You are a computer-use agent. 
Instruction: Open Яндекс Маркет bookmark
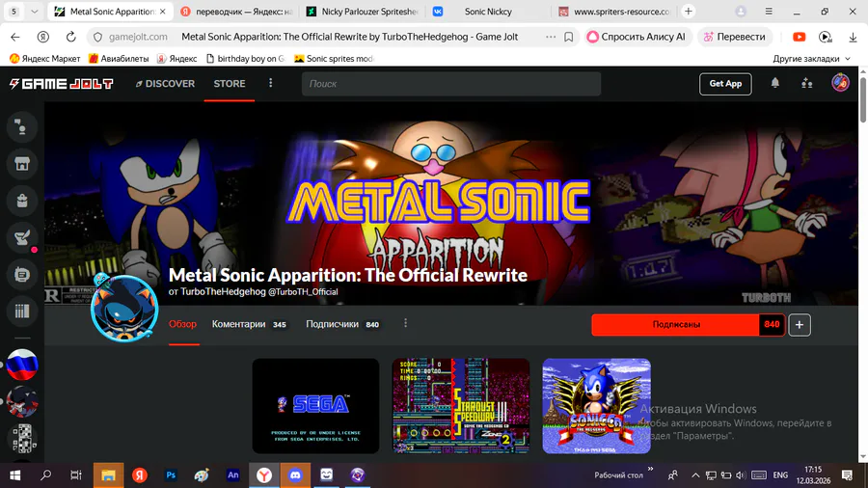click(44, 59)
